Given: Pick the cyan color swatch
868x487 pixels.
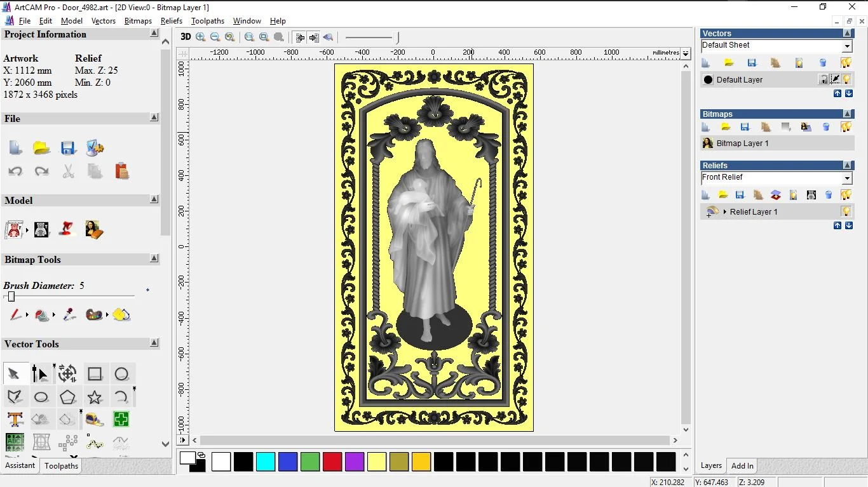Looking at the screenshot, I should (265, 462).
